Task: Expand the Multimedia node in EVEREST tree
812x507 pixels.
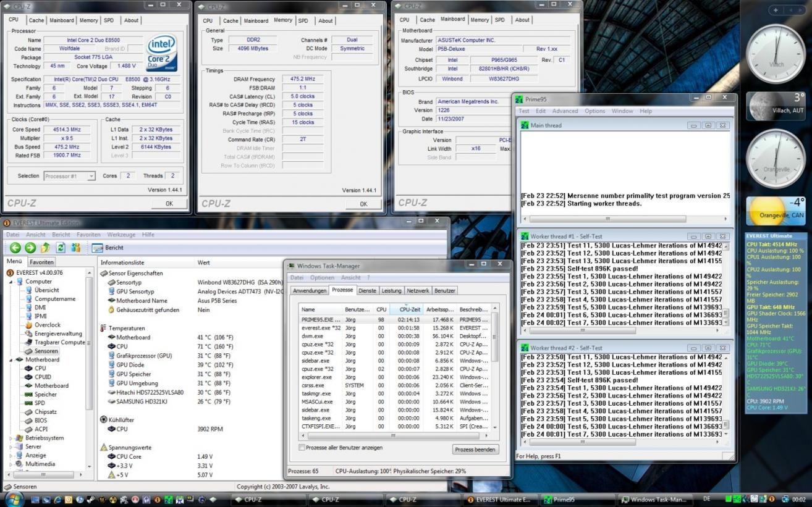Action: (12, 464)
